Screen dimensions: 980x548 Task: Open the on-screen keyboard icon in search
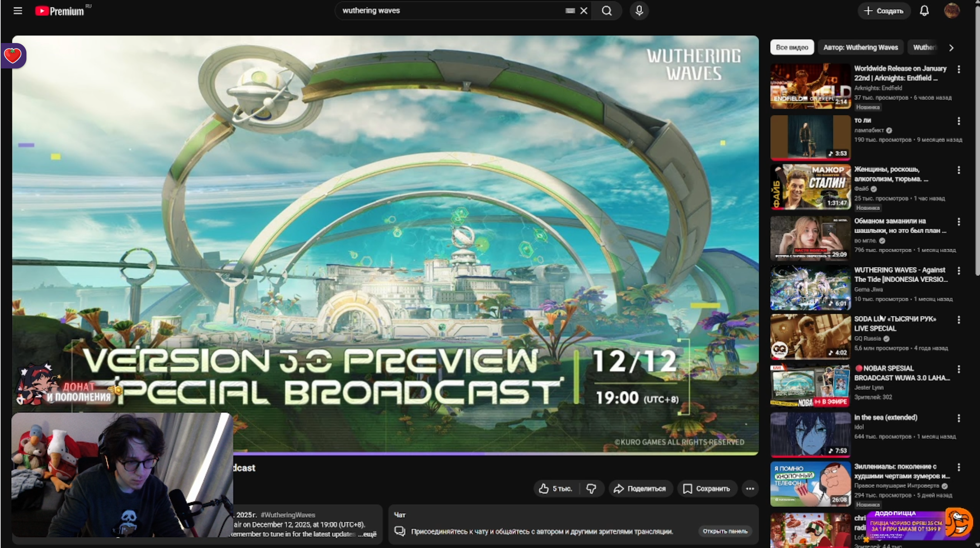point(570,11)
